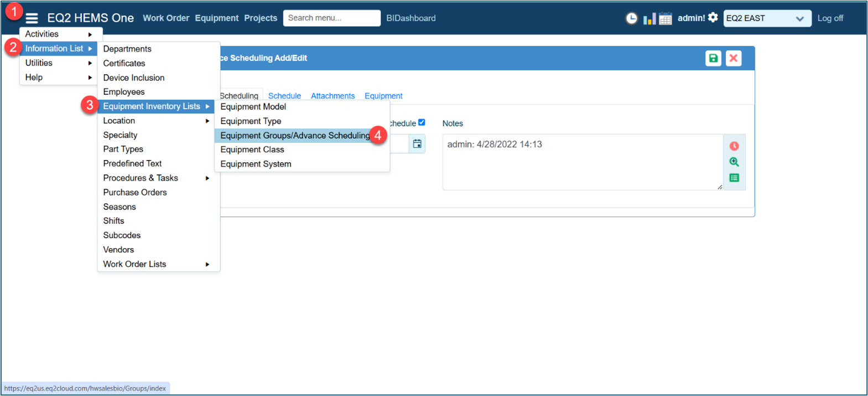Viewport: 868px width, 396px height.
Task: Click the red X cancel icon
Action: click(734, 58)
